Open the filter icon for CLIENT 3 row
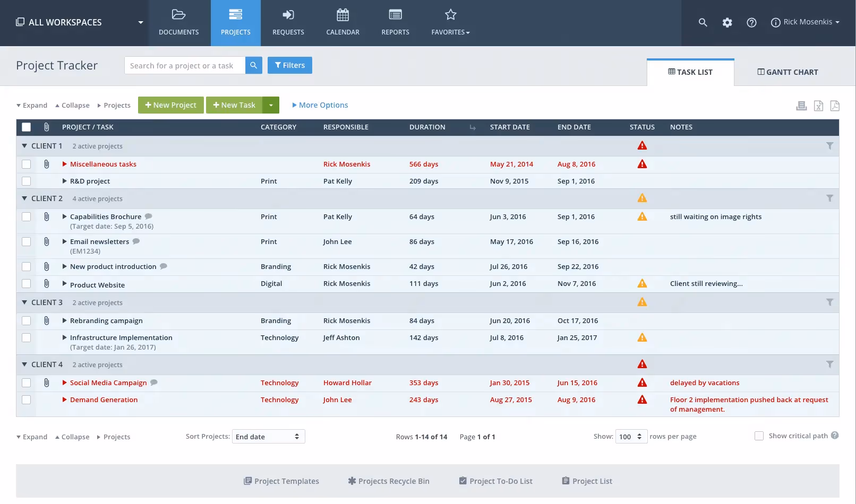 [x=830, y=302]
